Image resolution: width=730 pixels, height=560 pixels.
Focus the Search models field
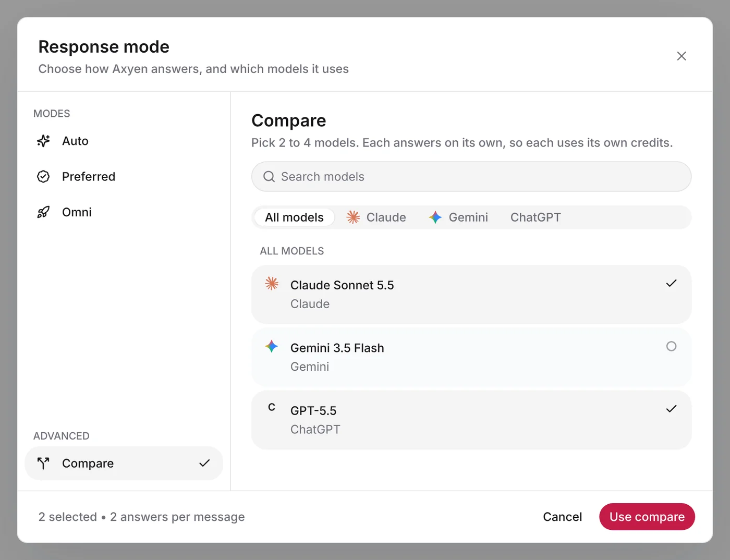pyautogui.click(x=471, y=177)
